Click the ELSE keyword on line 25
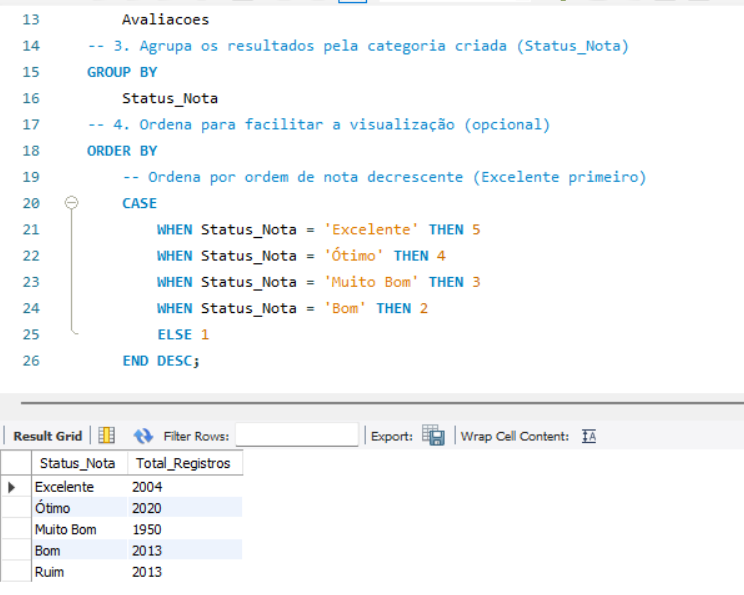744x595 pixels. (x=175, y=335)
